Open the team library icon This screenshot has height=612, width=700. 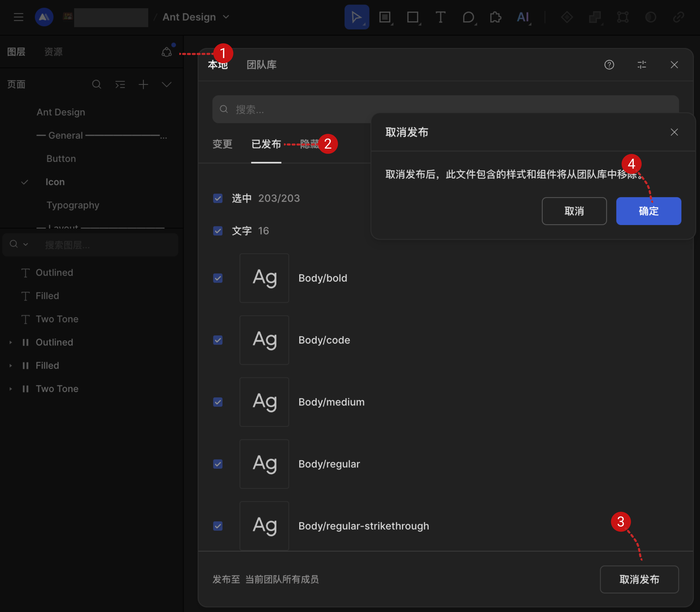tap(167, 52)
